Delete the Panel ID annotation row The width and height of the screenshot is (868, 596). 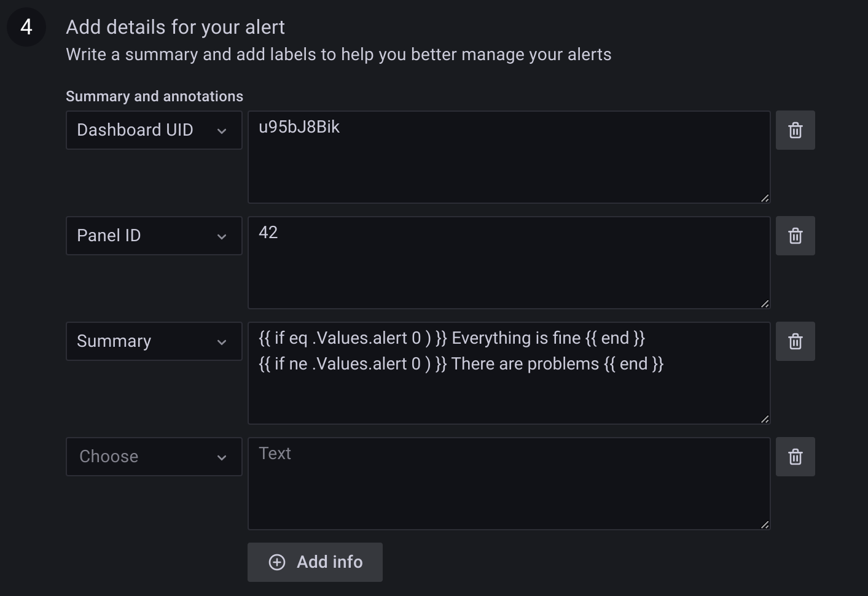tap(795, 236)
